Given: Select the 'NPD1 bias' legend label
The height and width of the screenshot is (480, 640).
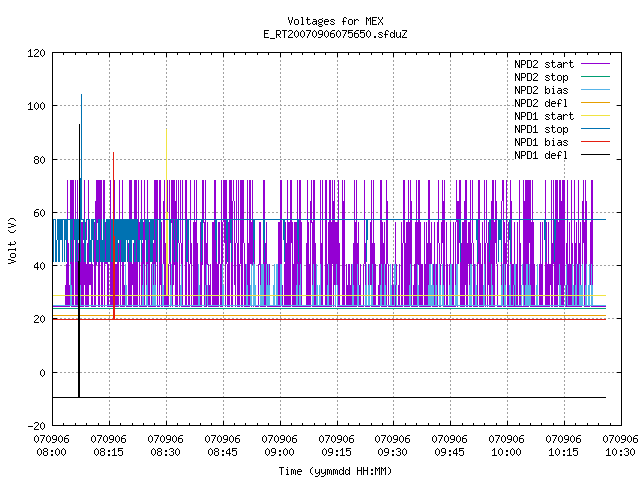Looking at the screenshot, I should 541,142.
